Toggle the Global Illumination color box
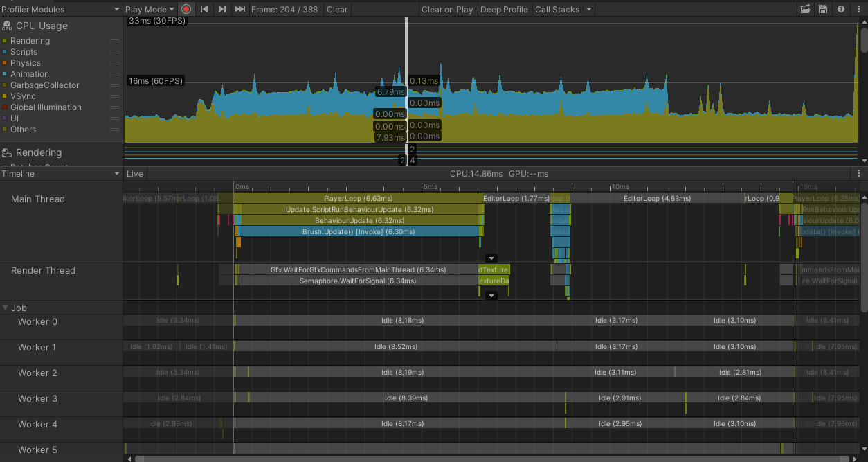The height and width of the screenshot is (462, 868). click(x=5, y=107)
